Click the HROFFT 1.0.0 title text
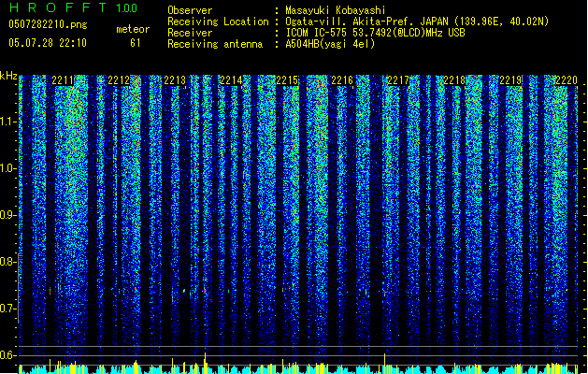The image size is (588, 374). 74,7
